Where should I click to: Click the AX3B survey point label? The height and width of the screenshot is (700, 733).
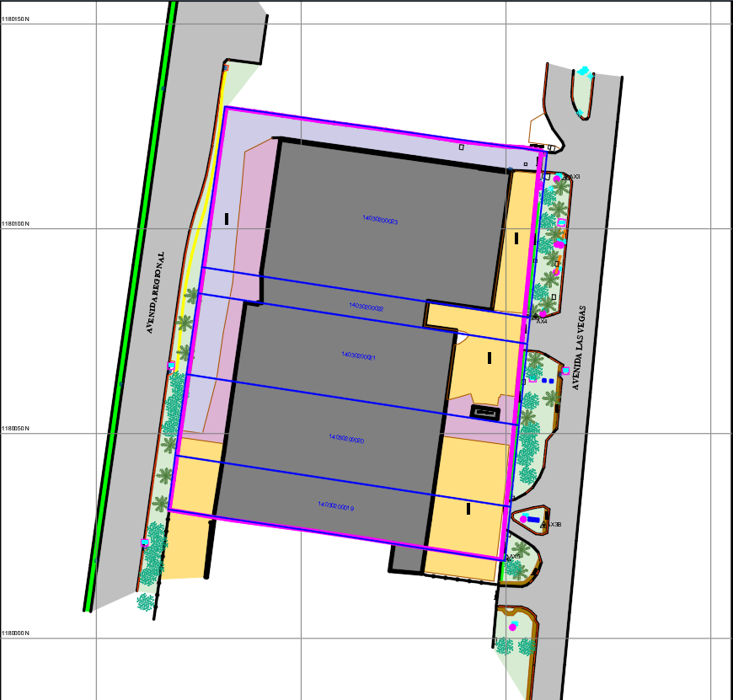[554, 525]
